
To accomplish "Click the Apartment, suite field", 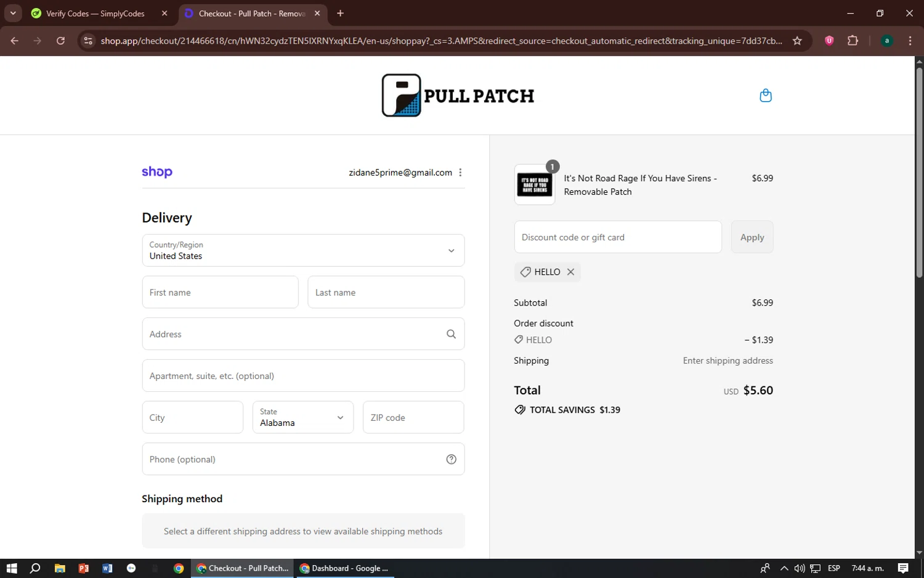I will (303, 376).
